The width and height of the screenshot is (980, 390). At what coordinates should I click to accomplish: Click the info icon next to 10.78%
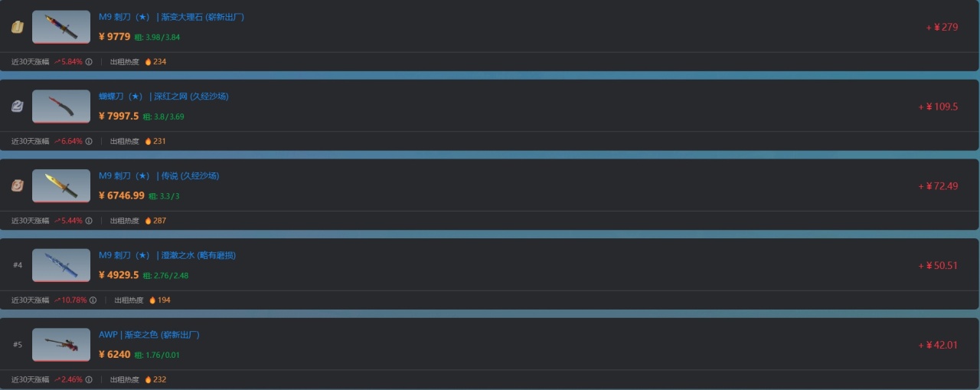(x=93, y=300)
